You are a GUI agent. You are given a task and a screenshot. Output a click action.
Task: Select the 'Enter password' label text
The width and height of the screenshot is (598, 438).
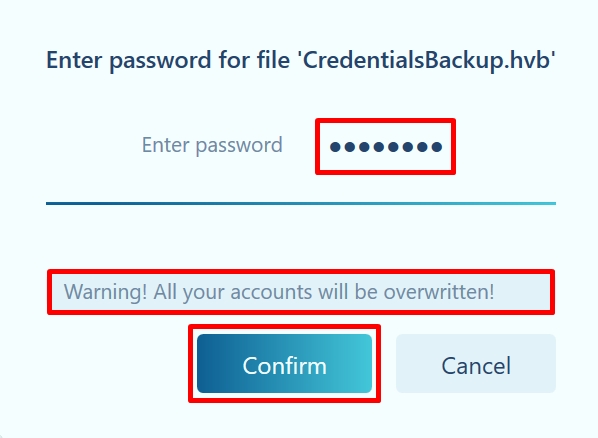pyautogui.click(x=212, y=146)
